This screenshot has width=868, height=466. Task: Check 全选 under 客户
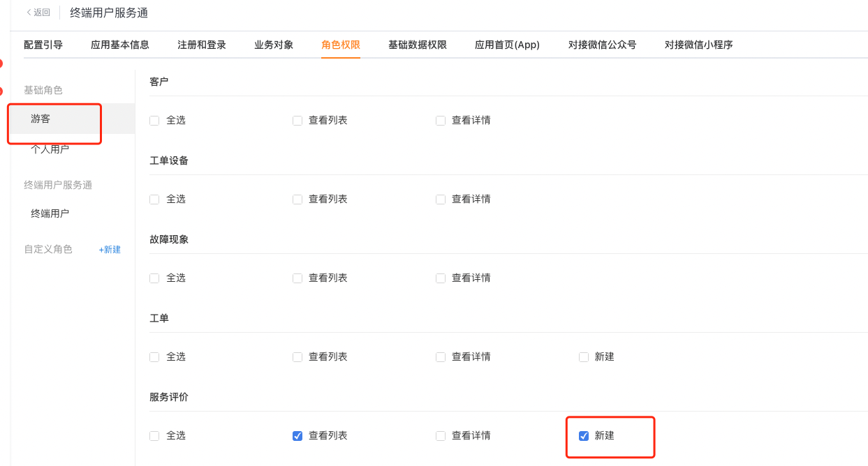click(154, 121)
